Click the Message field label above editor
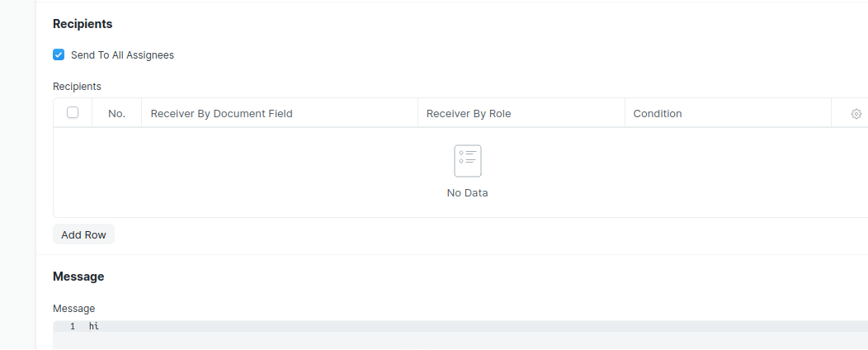This screenshot has width=868, height=350. 73,309
